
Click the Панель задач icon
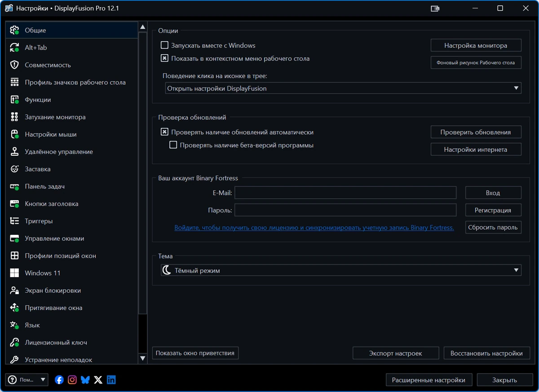pos(14,186)
